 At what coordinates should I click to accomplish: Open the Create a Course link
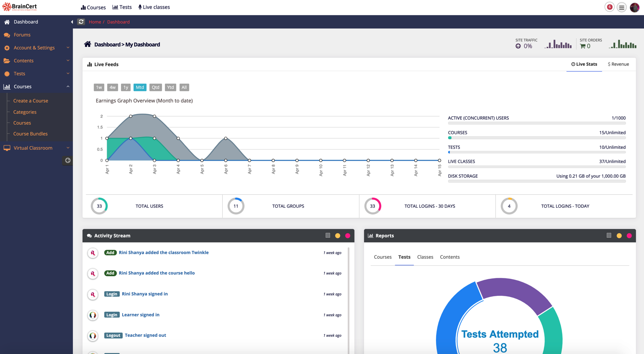[31, 100]
